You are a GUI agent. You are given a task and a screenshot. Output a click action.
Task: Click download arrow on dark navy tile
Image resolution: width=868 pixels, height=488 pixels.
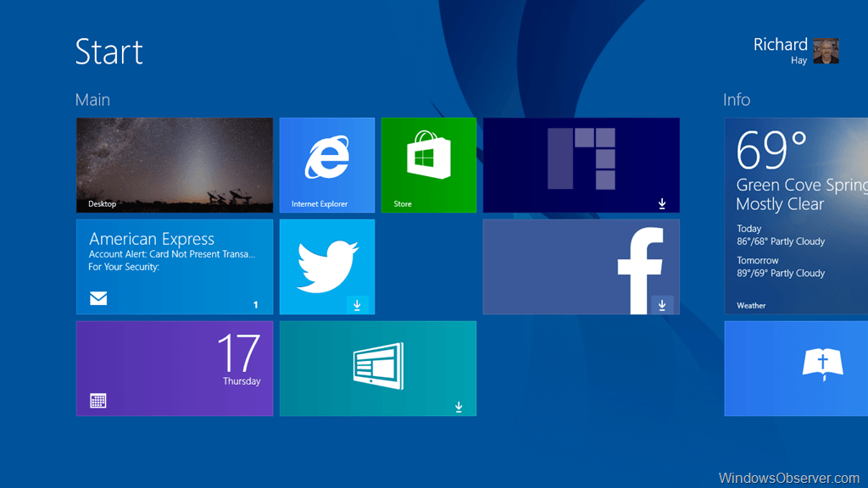point(662,203)
